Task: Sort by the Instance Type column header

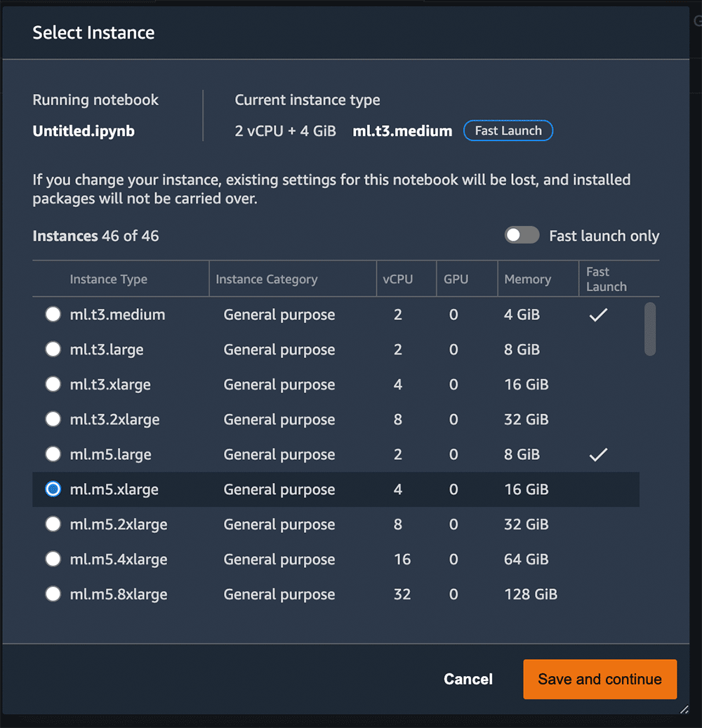Action: (x=109, y=279)
